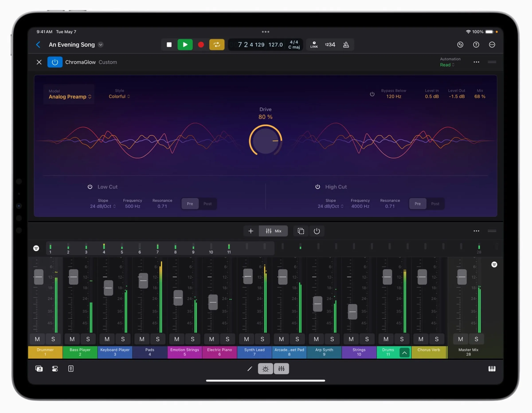Toggle the ChromaGlow plugin power button
532x413 pixels.
[55, 62]
